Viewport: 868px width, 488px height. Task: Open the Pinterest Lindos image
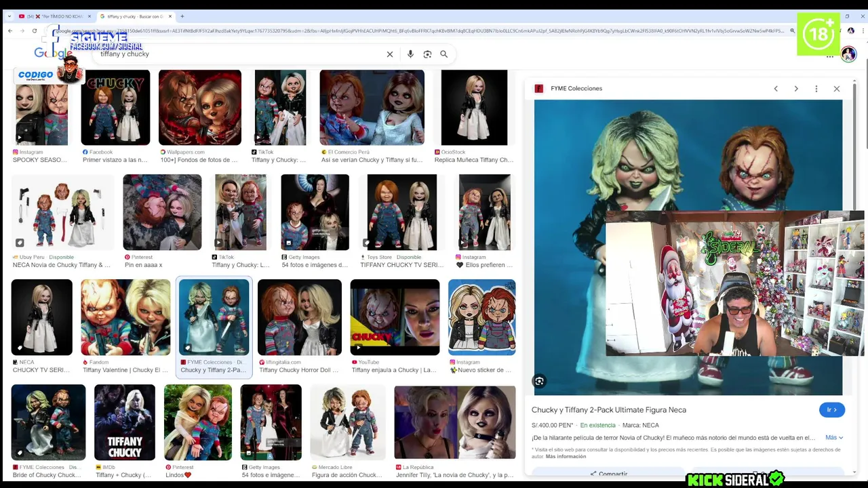click(198, 422)
